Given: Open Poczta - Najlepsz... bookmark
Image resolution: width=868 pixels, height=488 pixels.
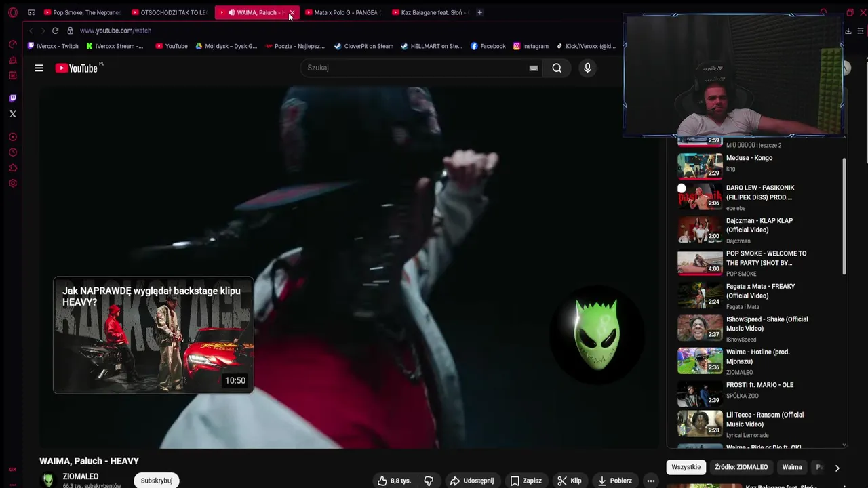Looking at the screenshot, I should 295,46.
